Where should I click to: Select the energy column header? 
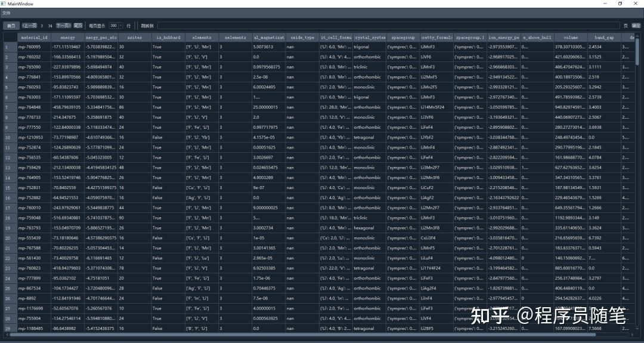coord(68,38)
